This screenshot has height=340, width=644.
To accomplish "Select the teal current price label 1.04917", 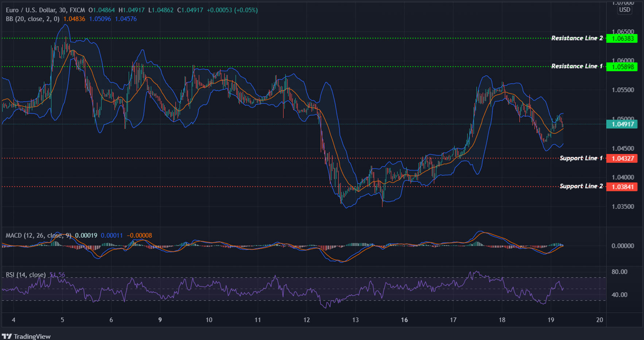I will (622, 125).
